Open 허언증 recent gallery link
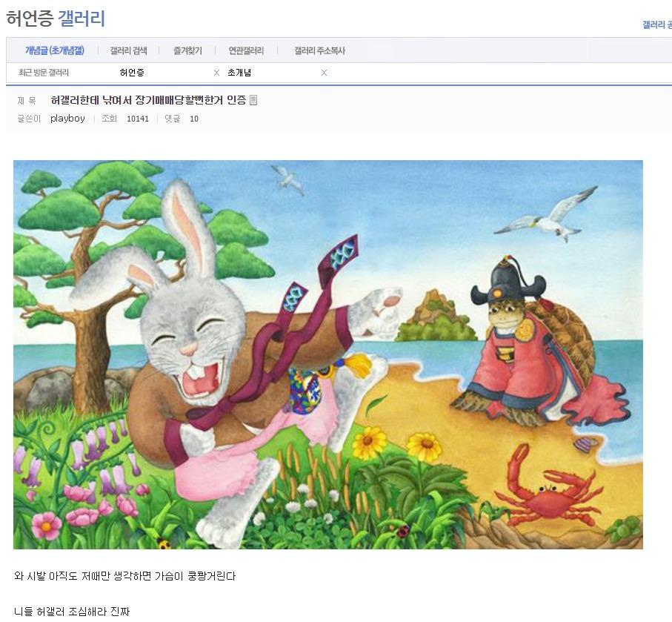 pyautogui.click(x=132, y=73)
